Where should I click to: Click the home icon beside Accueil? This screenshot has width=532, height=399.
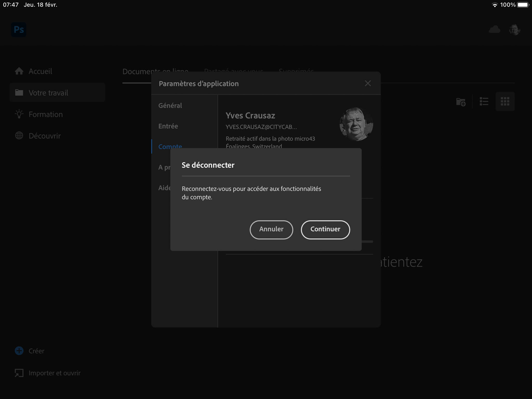point(19,71)
